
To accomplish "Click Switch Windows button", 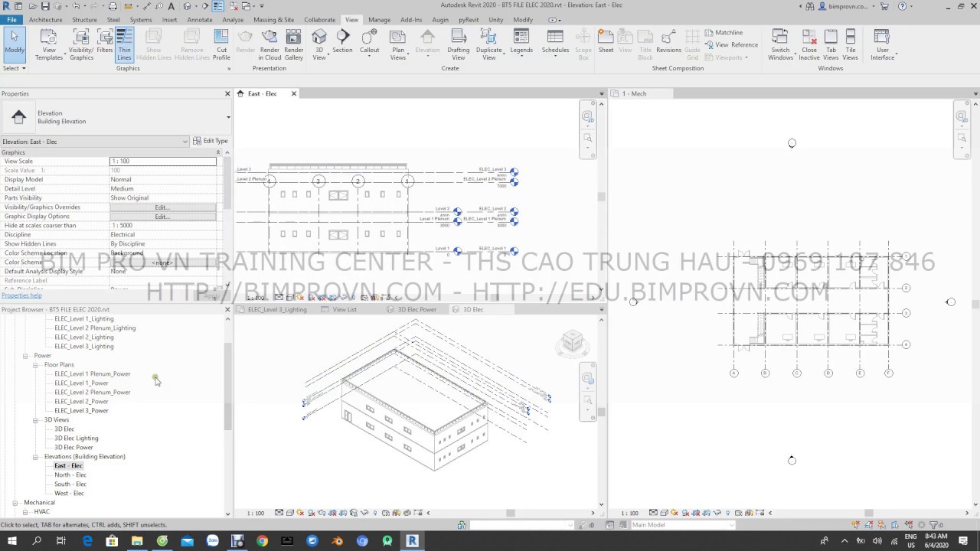I will tap(780, 44).
